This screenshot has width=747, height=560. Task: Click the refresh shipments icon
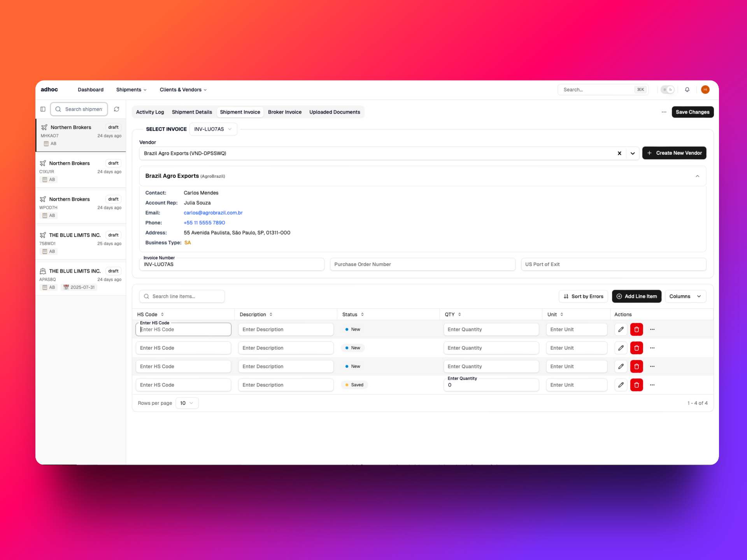tap(116, 109)
